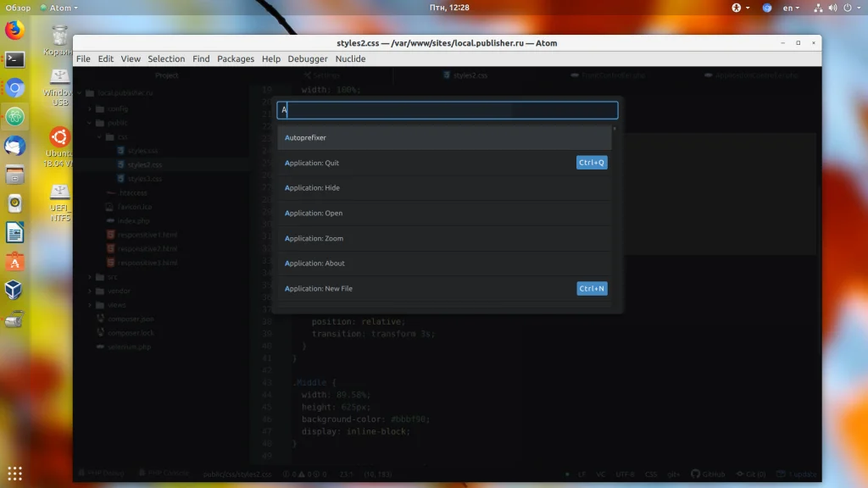Choose Application: Quit from command list
868x488 pixels.
point(444,163)
